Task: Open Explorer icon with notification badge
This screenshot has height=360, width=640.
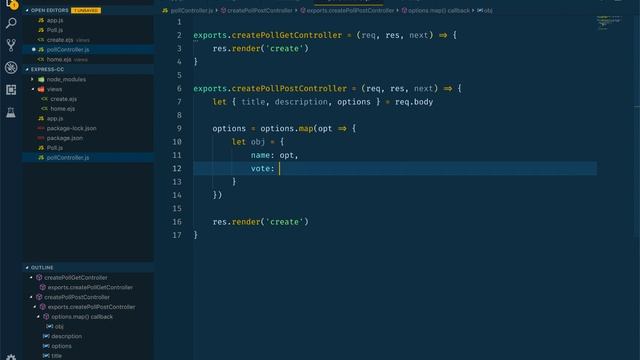Action: tap(11, 4)
